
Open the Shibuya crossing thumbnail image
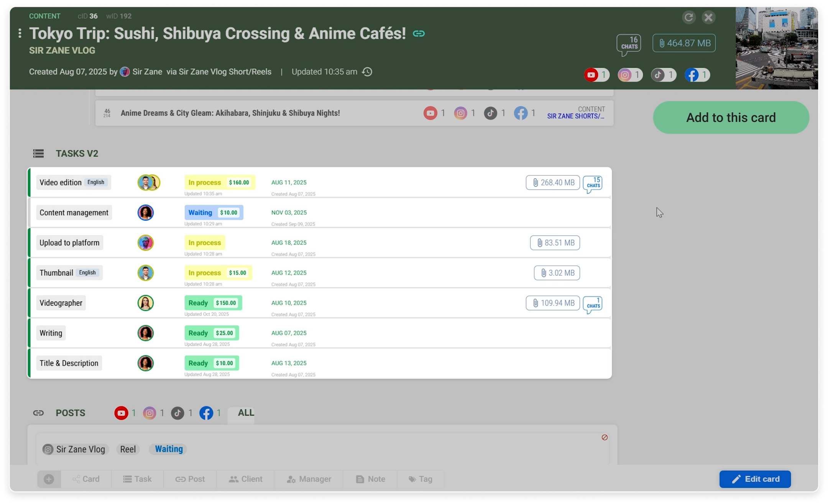776,48
